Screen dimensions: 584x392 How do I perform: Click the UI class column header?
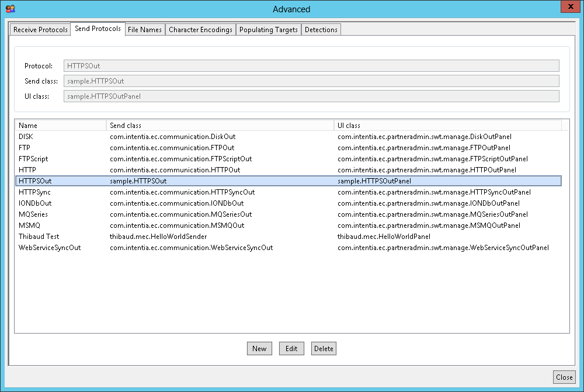[447, 126]
